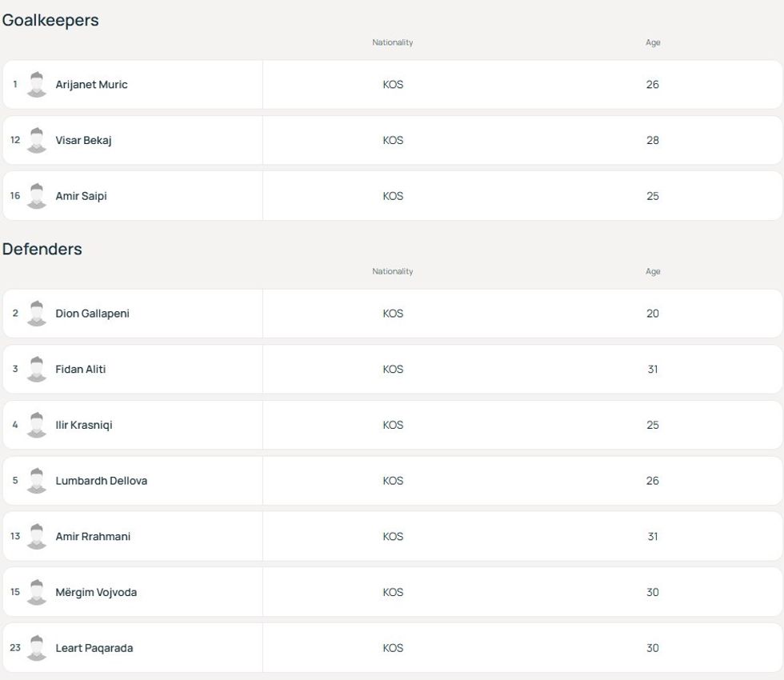Go to Amir Rrahmani's player page
This screenshot has height=680, width=784.
(93, 537)
